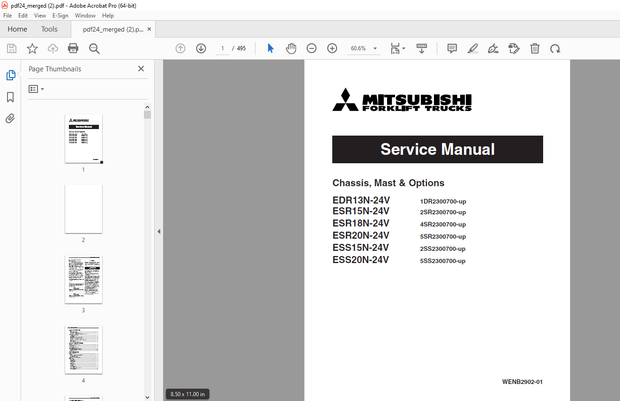Click the EDR13N-24V model text
This screenshot has height=401, width=620.
[x=361, y=200]
